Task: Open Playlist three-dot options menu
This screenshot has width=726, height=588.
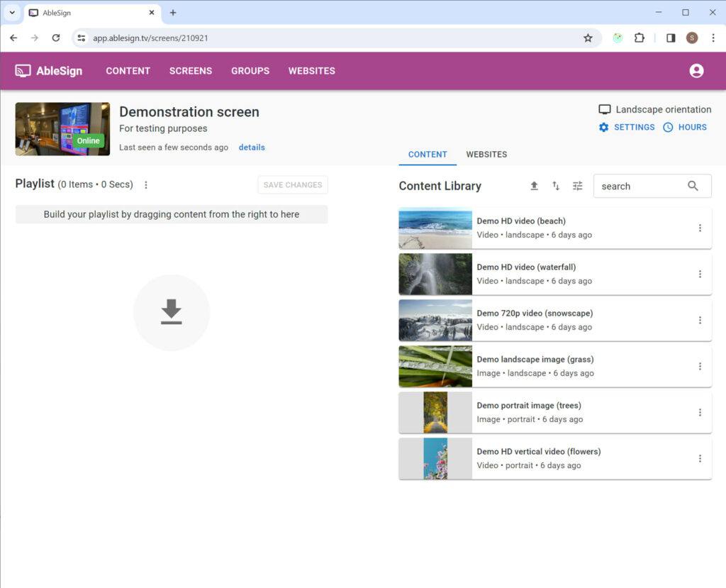Action: (146, 185)
